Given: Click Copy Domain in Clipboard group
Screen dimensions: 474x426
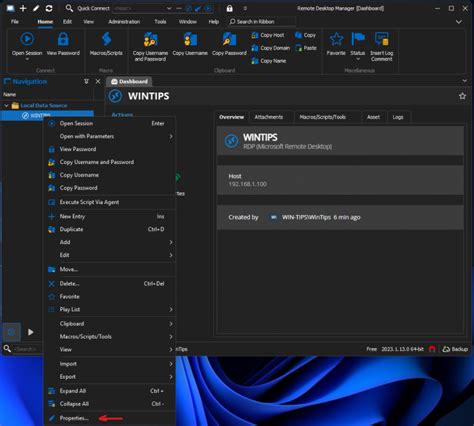Looking at the screenshot, I should click(271, 48).
